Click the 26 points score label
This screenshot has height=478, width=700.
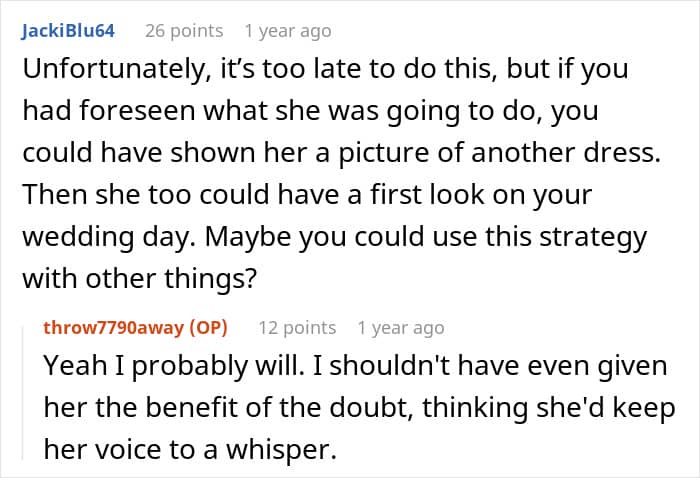coord(184,31)
